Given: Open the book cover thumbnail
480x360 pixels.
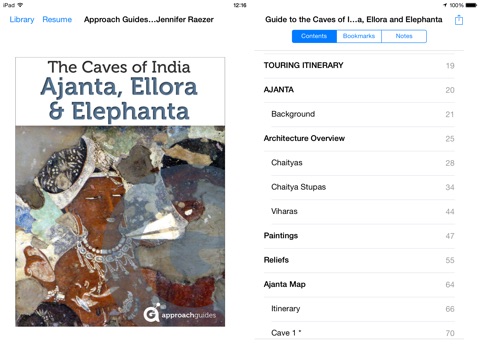Looking at the screenshot, I should click(x=120, y=192).
